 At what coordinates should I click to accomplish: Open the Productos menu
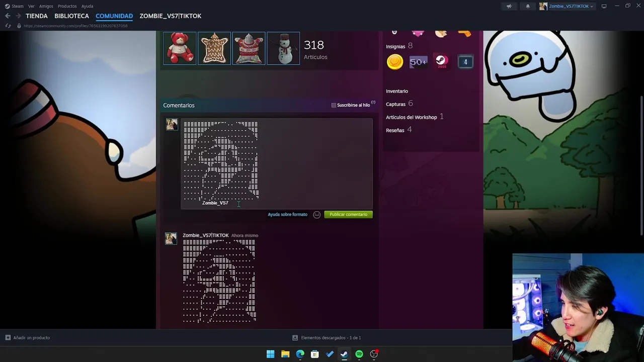coord(67,6)
